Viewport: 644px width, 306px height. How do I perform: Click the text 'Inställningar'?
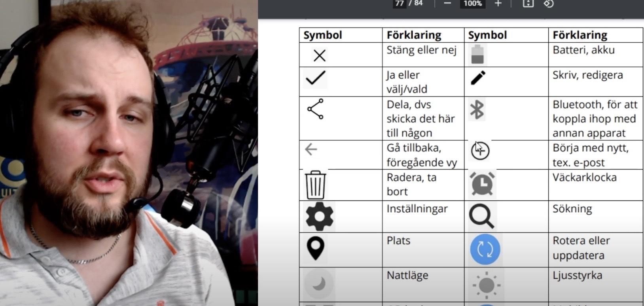click(x=417, y=209)
